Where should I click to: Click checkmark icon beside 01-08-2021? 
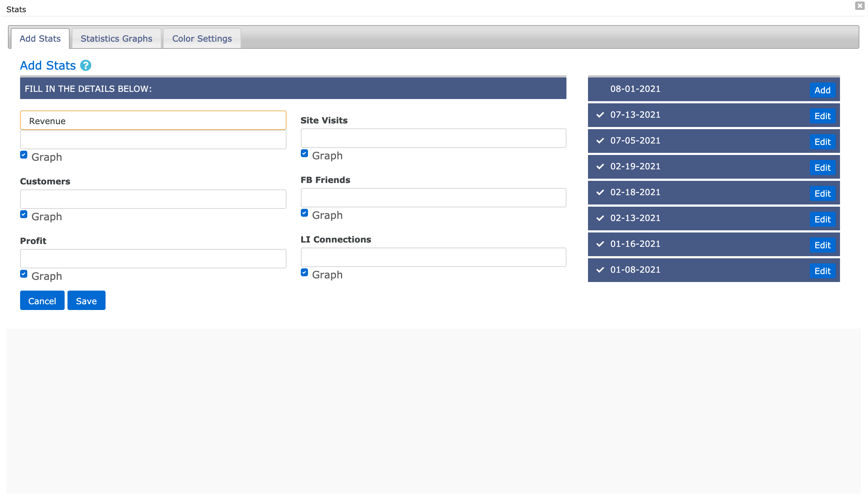[x=600, y=270]
